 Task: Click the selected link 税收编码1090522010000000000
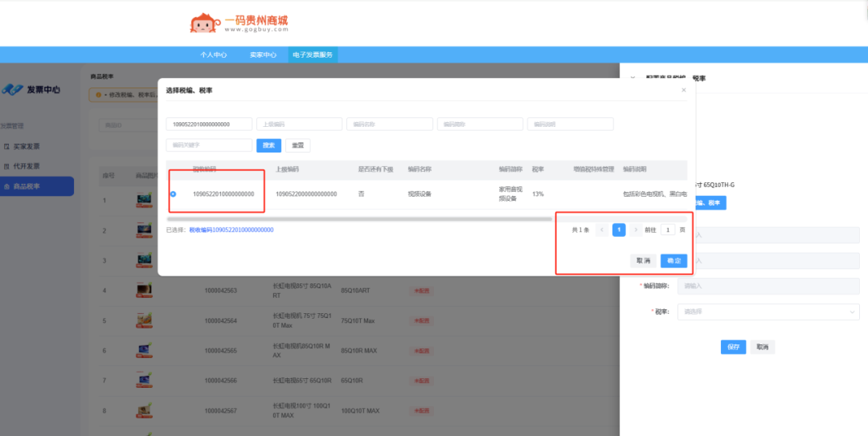(x=231, y=230)
